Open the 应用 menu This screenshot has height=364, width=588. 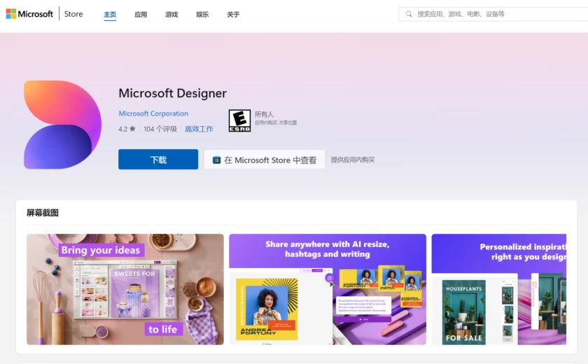point(141,15)
